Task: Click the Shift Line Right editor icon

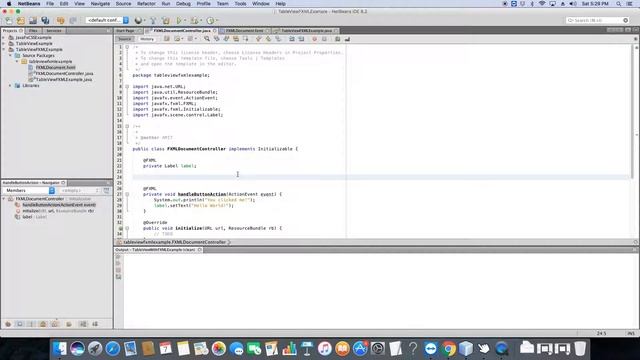Action: [x=301, y=39]
